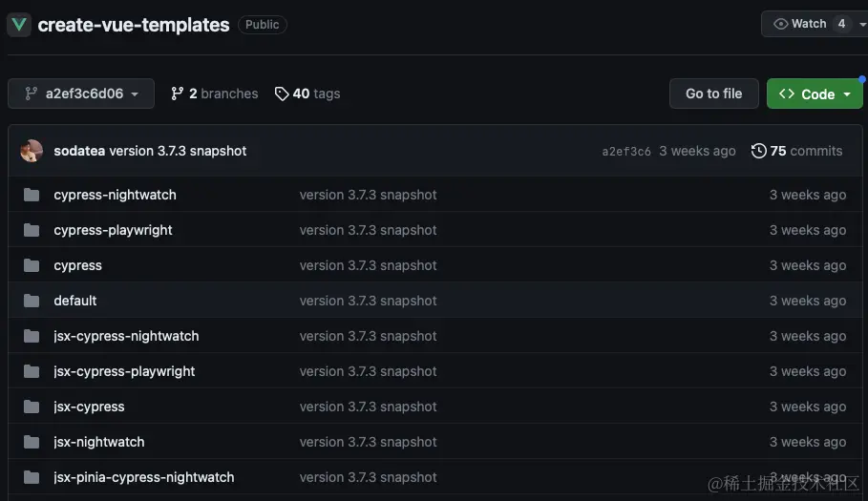Open the jsx-pinia-cypress-nightwatch folder
The width and height of the screenshot is (868, 501).
coord(144,477)
